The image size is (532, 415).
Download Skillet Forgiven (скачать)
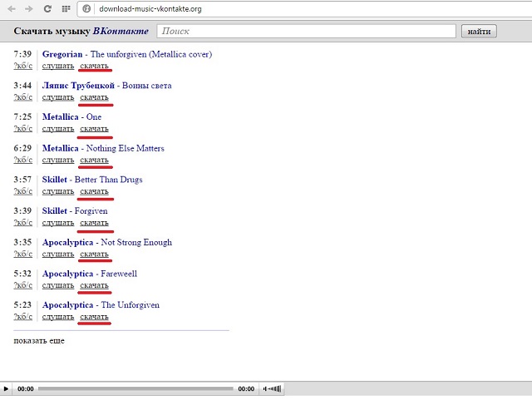(x=94, y=223)
